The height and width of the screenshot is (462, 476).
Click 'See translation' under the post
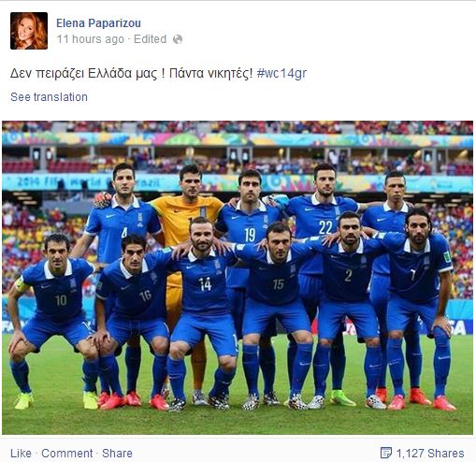(49, 97)
